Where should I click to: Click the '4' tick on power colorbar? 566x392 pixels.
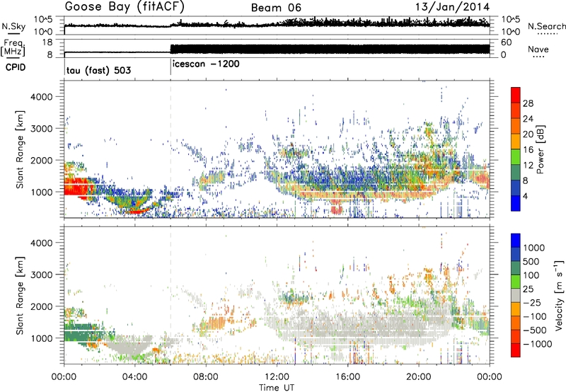click(x=525, y=196)
